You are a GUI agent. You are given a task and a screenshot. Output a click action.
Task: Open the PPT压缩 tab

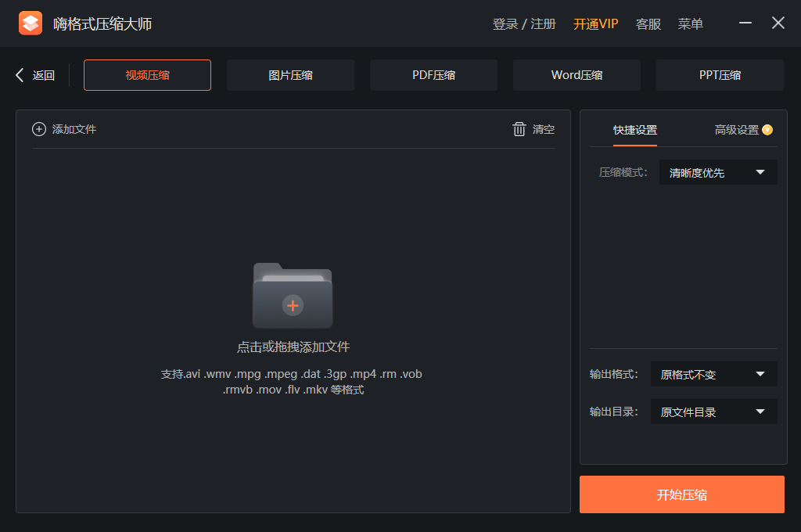click(x=720, y=74)
